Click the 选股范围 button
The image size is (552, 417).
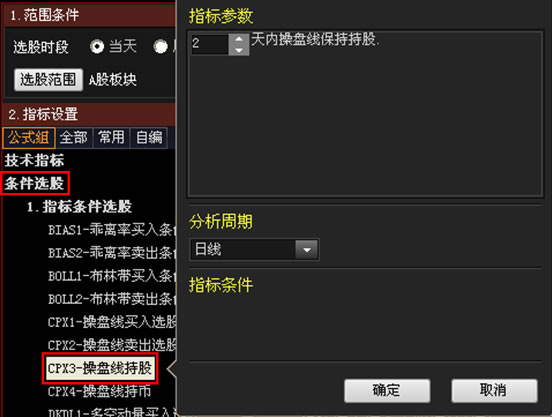pos(49,80)
